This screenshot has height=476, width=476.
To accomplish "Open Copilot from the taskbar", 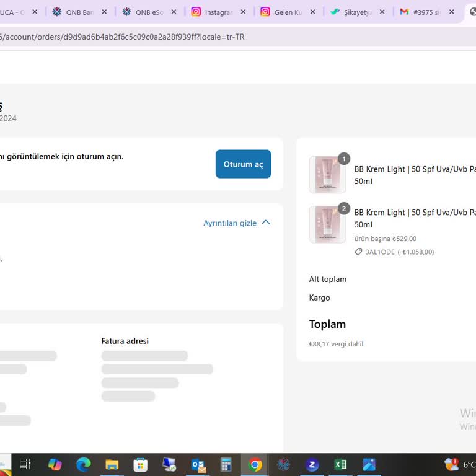I will click(55, 464).
